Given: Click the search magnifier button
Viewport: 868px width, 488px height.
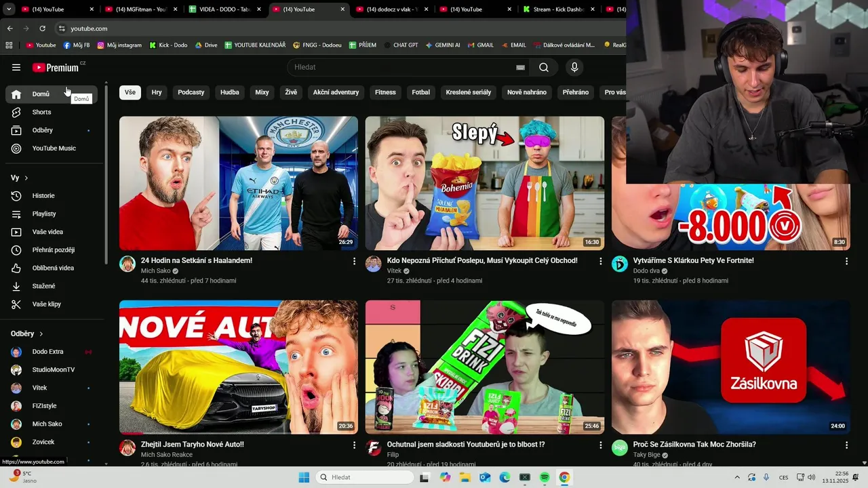Looking at the screenshot, I should coord(544,67).
